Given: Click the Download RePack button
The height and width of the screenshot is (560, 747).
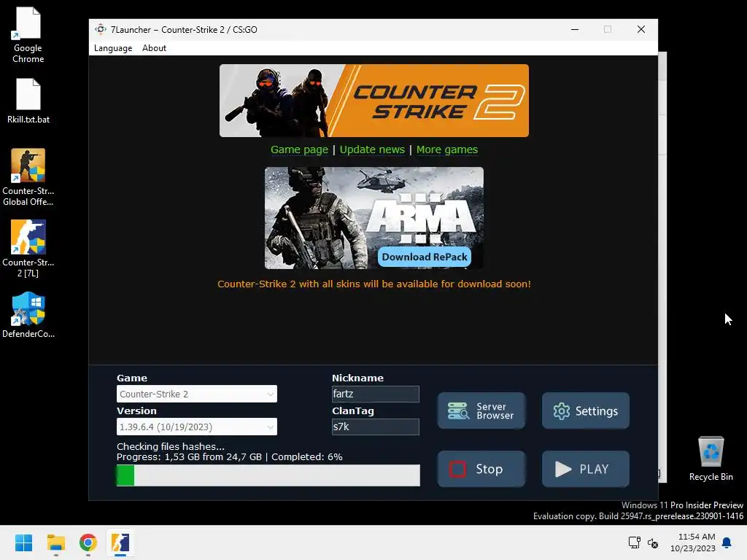Looking at the screenshot, I should coord(425,257).
